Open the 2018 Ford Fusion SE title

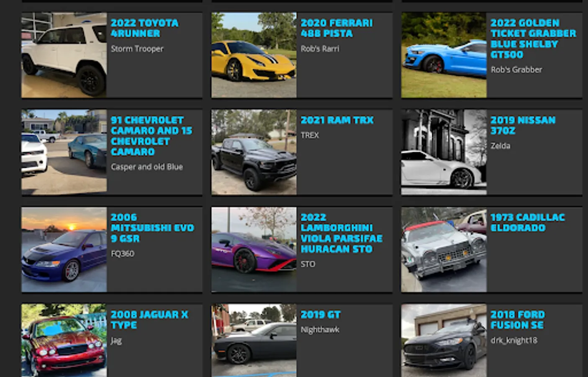click(518, 320)
